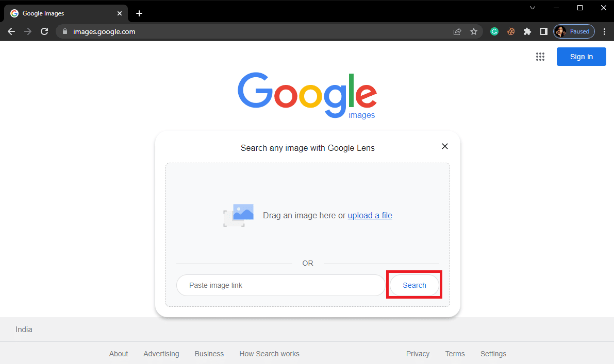The height and width of the screenshot is (364, 614).
Task: View site info via the lock icon
Action: click(x=65, y=32)
